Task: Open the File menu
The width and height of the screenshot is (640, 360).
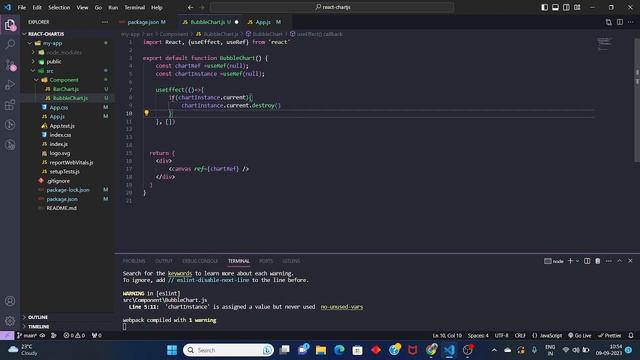Action: (22, 7)
